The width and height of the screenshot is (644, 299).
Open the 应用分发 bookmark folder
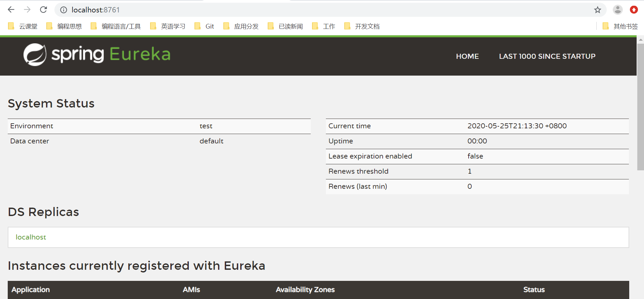[241, 26]
